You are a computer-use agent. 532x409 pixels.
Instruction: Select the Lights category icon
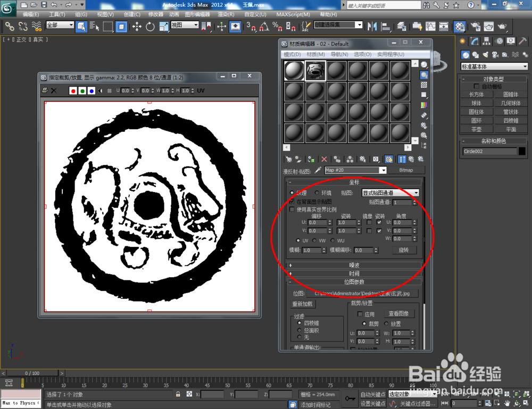[x=486, y=55]
